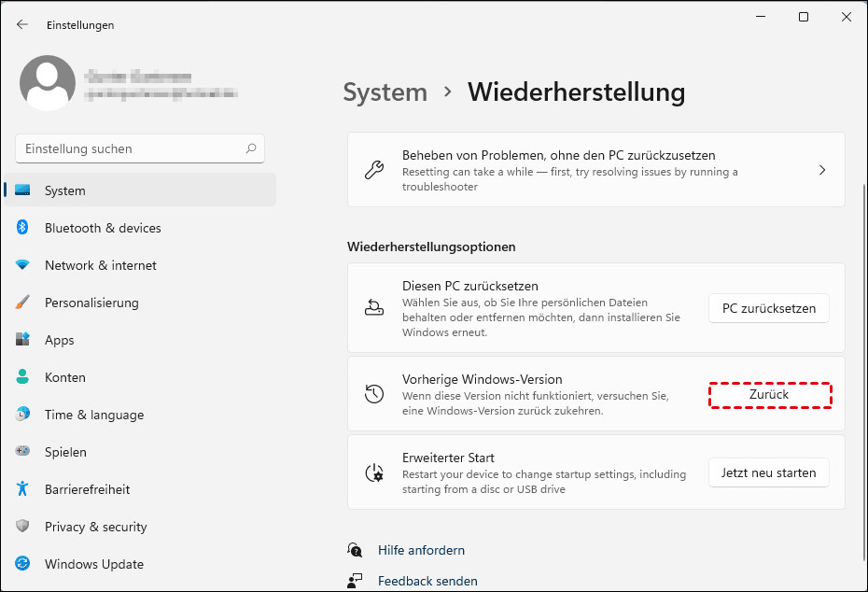Viewport: 868px width, 592px height.
Task: Click the user profile avatar
Action: pyautogui.click(x=48, y=83)
